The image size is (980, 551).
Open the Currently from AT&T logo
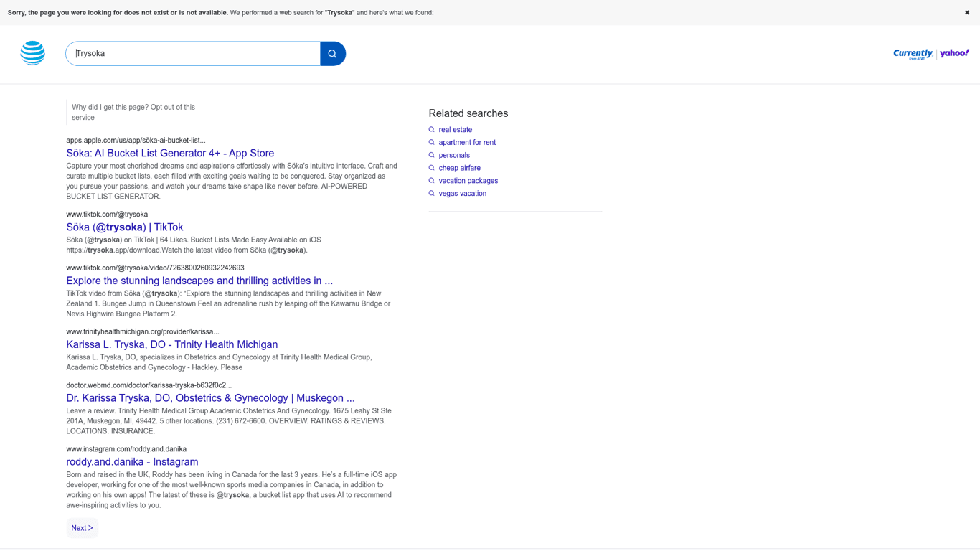tap(913, 54)
